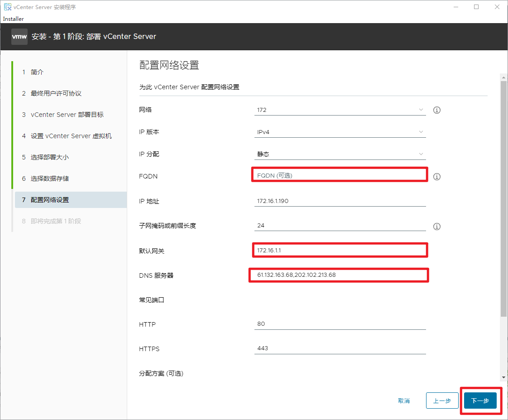Screen dimensions: 508x420
Task: Open the 网络 dropdown showing 172
Action: click(340, 110)
